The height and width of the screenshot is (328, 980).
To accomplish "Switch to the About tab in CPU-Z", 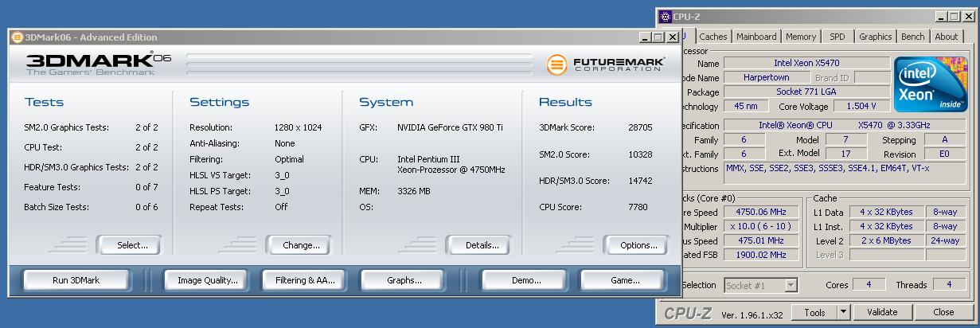I will click(x=947, y=37).
